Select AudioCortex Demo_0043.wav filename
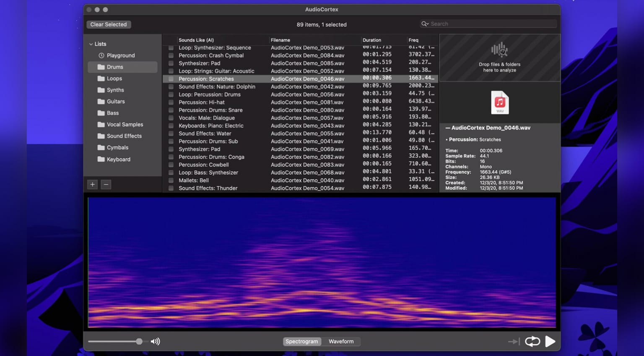The width and height of the screenshot is (644, 356). tap(307, 126)
